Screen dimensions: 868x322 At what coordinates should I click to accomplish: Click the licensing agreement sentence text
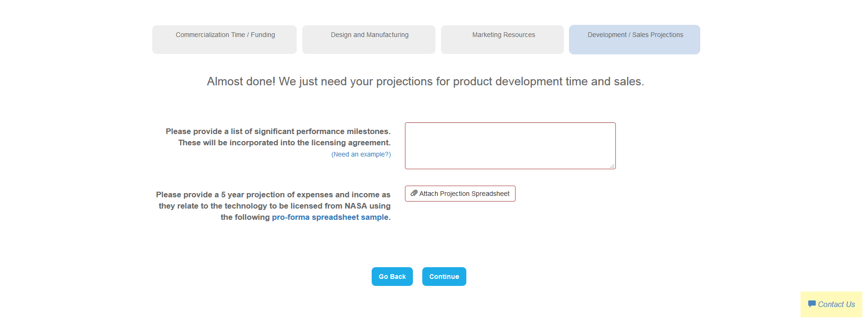(x=284, y=142)
